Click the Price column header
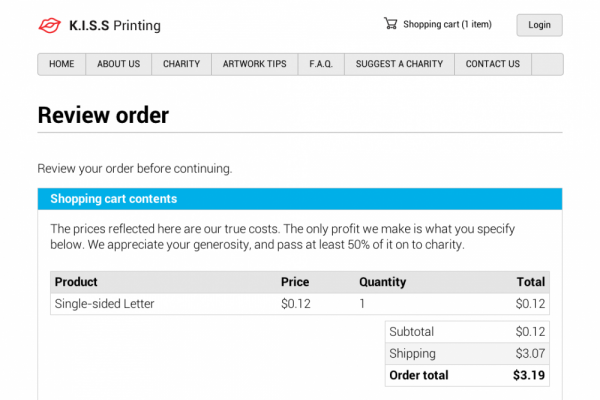Image resolution: width=600 pixels, height=400 pixels. point(295,282)
